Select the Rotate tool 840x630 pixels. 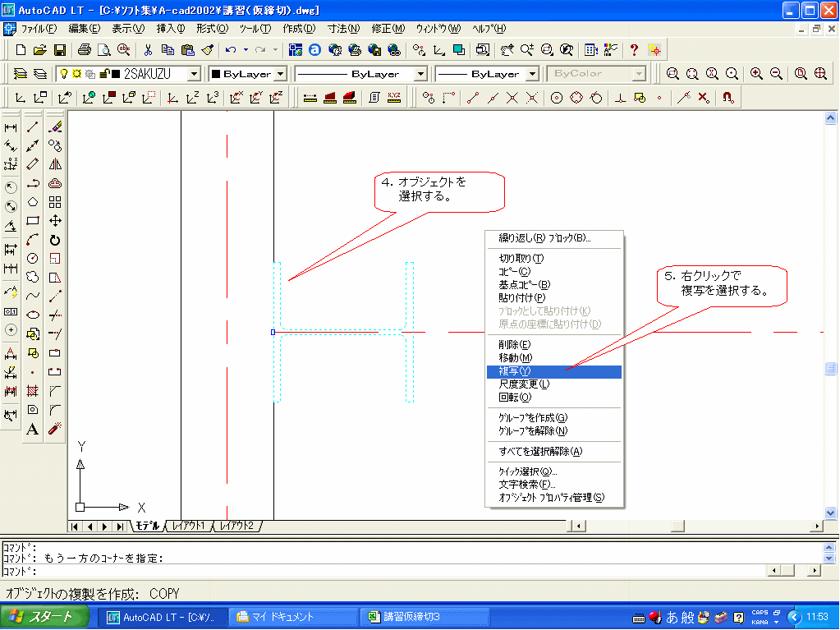[x=55, y=240]
